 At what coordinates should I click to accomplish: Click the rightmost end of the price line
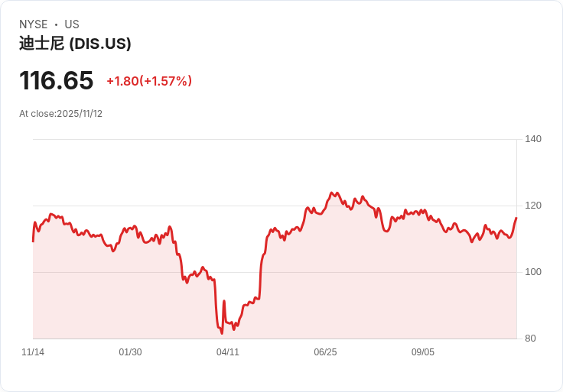pos(516,218)
